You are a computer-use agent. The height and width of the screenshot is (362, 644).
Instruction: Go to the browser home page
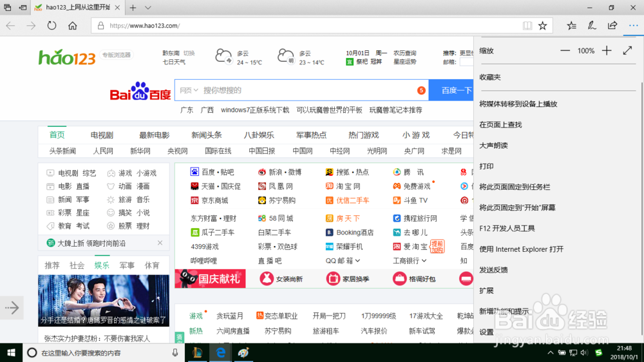[73, 26]
